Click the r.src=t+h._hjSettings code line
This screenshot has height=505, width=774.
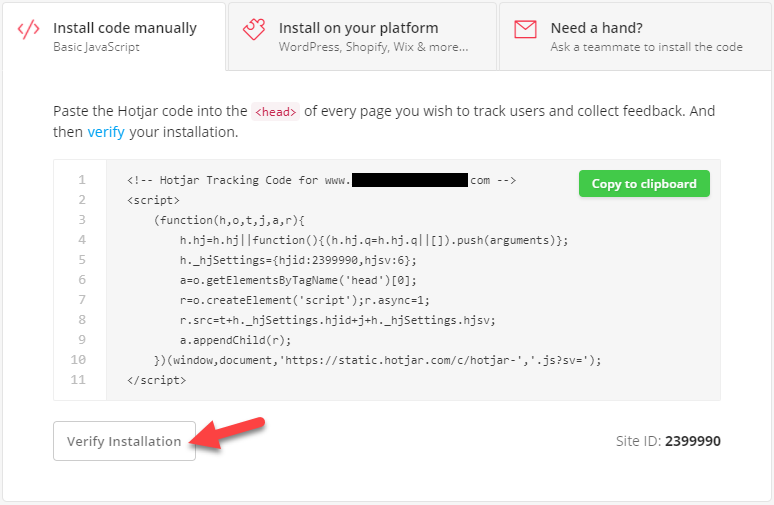coord(338,320)
